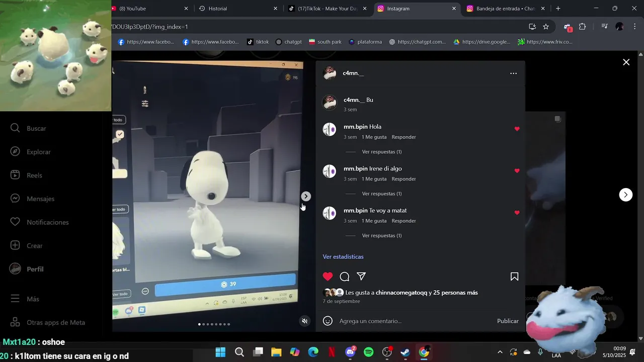Open Chrome media control icon
Image resolution: width=644 pixels, height=362 pixels.
coord(604,27)
